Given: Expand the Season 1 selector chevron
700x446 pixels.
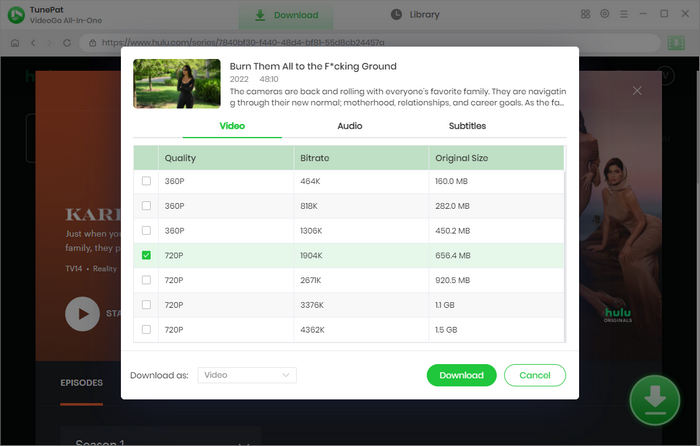Looking at the screenshot, I should (x=243, y=440).
